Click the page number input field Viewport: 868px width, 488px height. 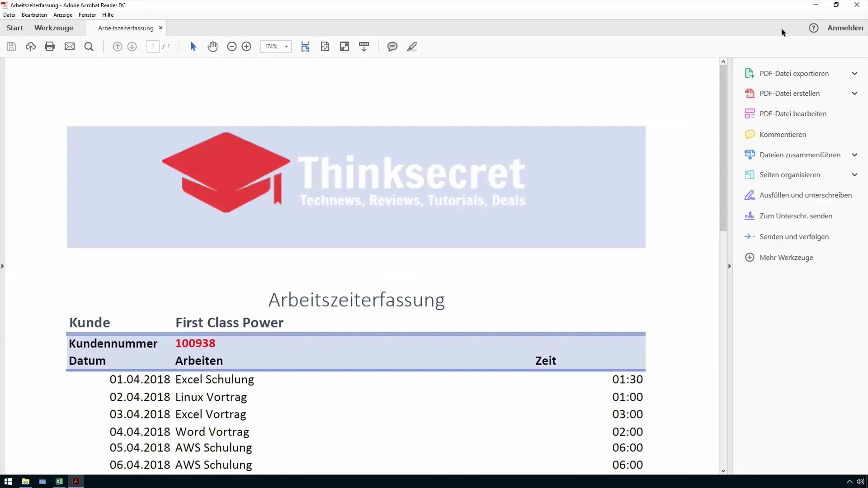pos(153,47)
